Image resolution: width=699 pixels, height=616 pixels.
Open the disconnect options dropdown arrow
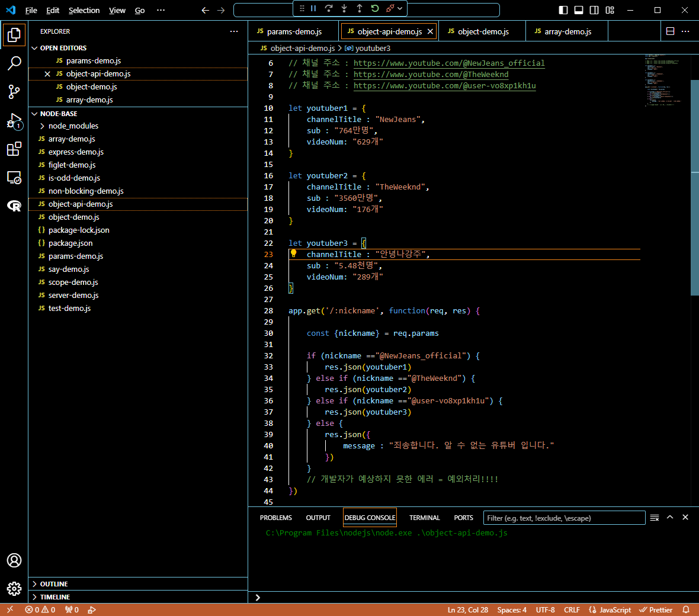[400, 8]
